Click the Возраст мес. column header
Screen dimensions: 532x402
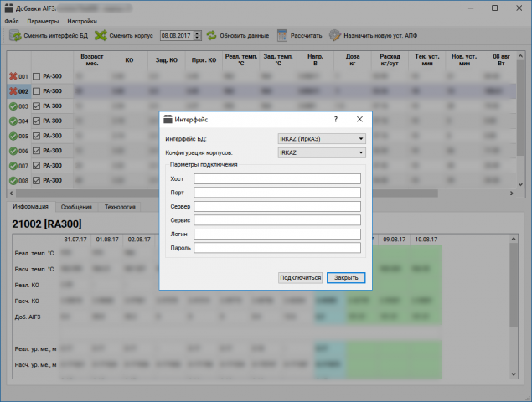point(92,60)
